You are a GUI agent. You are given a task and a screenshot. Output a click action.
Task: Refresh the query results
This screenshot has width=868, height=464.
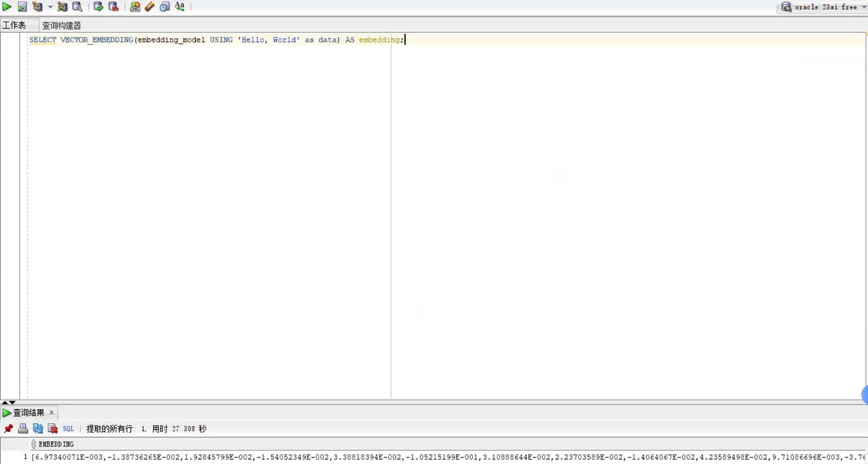(x=38, y=428)
